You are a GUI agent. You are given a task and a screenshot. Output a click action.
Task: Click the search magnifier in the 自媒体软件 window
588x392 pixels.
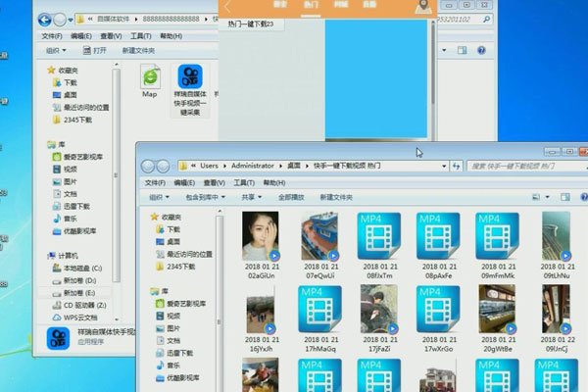(486, 20)
